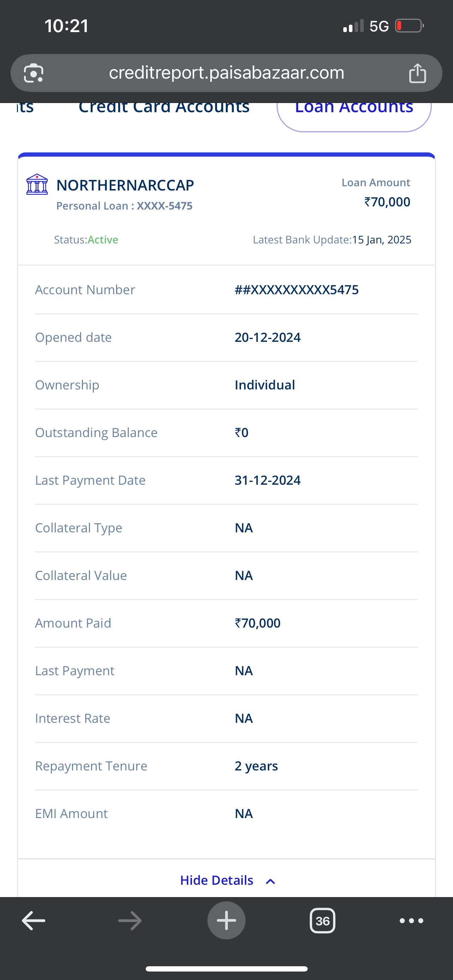Screen dimensions: 453x980
Task: Tap the forward arrow in bottom toolbar
Action: 130,921
